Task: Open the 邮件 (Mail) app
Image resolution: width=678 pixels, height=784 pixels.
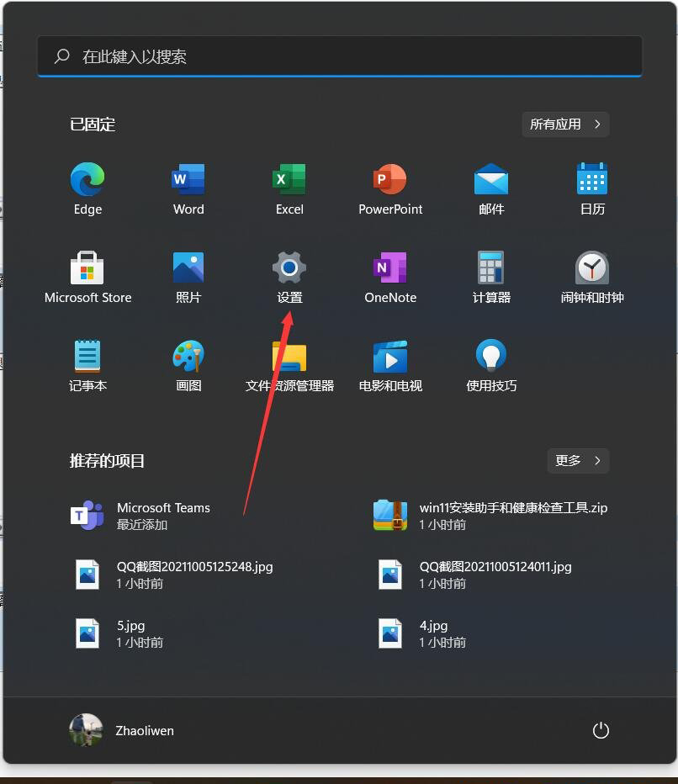Action: point(490,181)
